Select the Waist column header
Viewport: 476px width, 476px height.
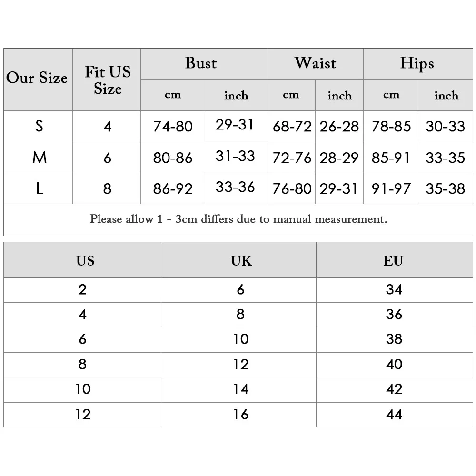click(x=315, y=63)
